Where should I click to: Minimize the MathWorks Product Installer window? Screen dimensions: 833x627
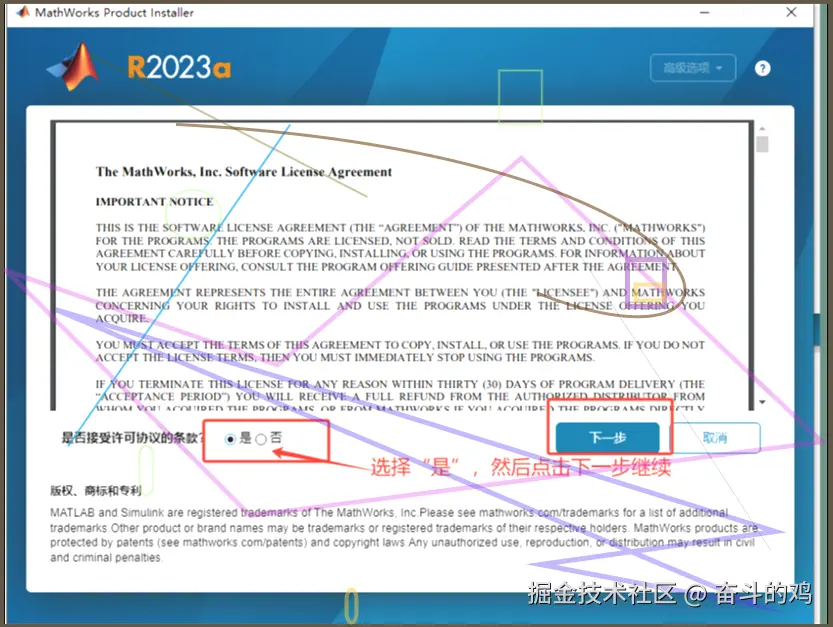click(x=704, y=12)
